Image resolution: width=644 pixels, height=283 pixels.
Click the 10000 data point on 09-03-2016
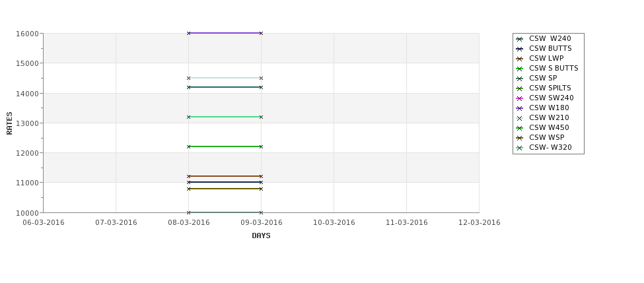coord(261,212)
